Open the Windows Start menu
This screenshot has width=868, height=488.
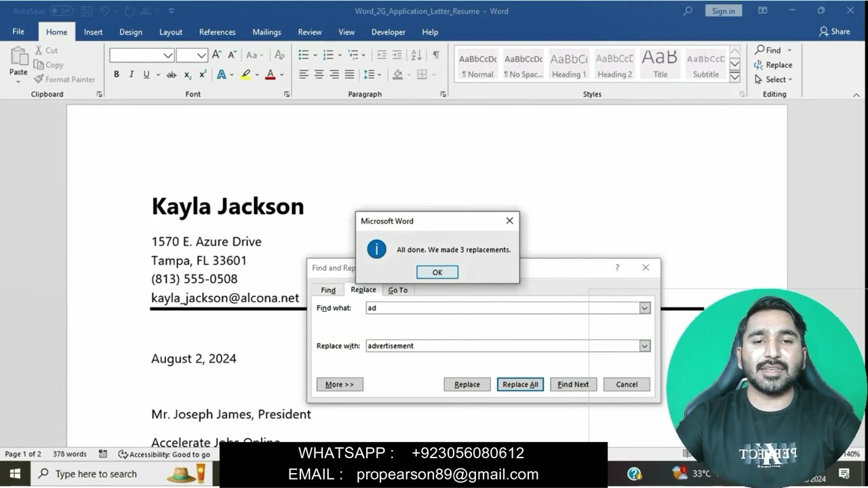[x=15, y=474]
